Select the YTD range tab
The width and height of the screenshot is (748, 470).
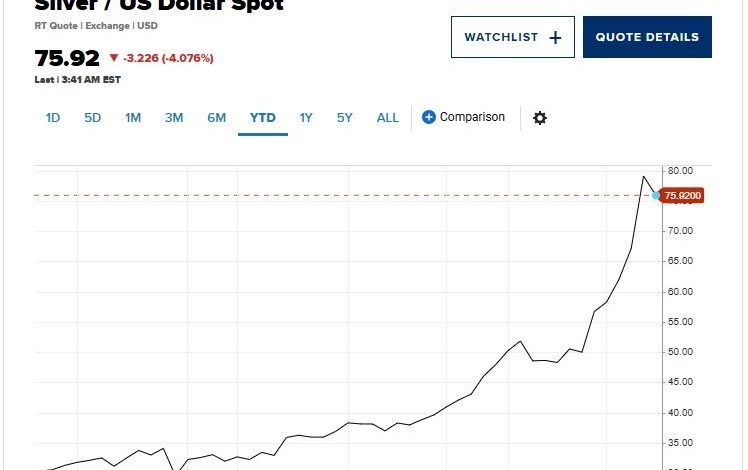tap(262, 118)
